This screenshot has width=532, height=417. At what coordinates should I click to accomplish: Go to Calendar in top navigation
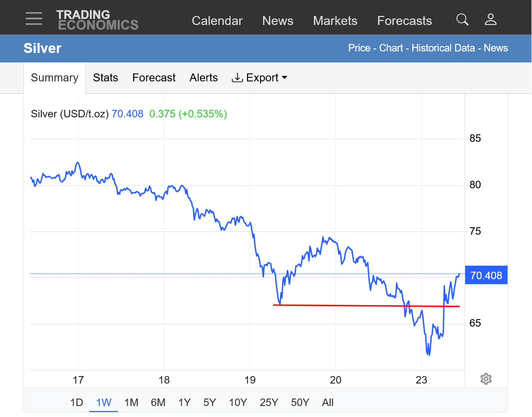tap(217, 21)
